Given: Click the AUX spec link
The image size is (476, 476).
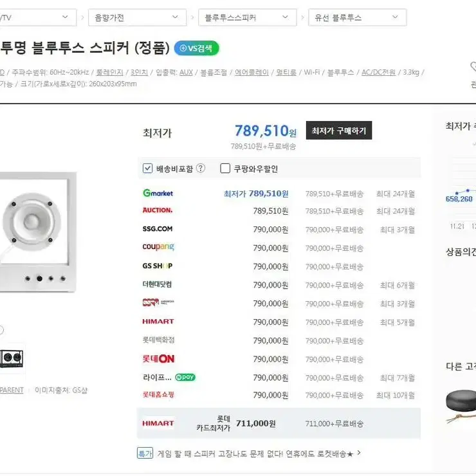Looking at the screenshot, I should [186, 72].
